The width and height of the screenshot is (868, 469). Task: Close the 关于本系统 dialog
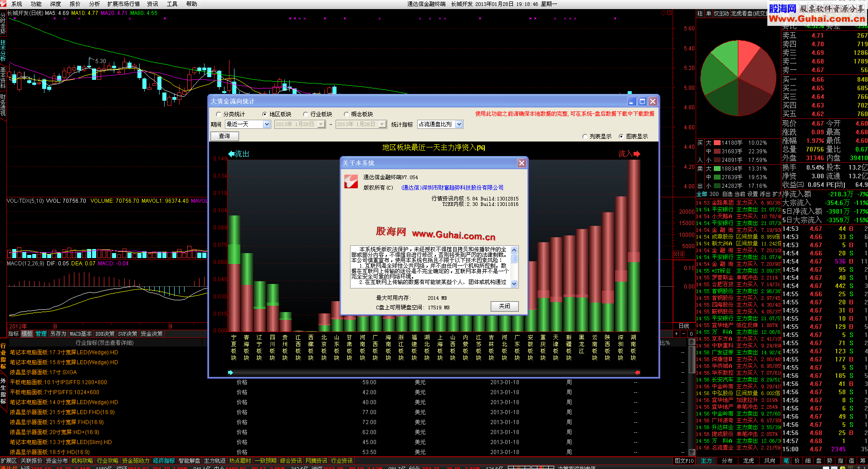pyautogui.click(x=522, y=163)
